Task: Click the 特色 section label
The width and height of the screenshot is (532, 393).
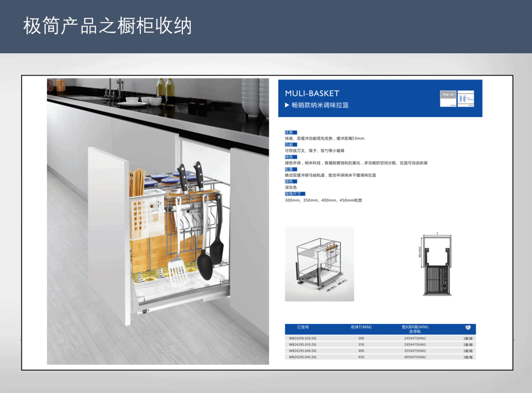Action: coord(291,157)
